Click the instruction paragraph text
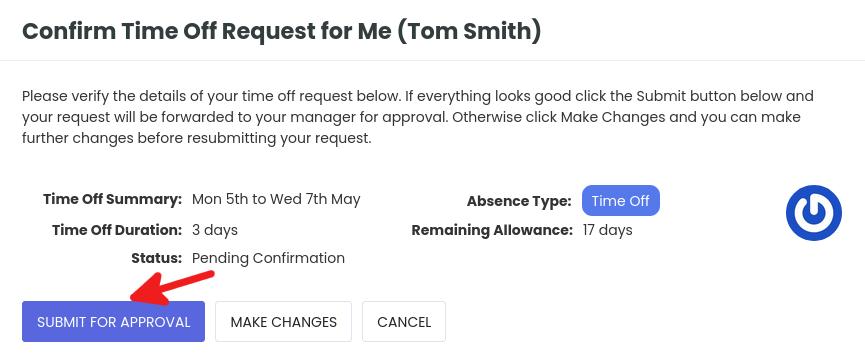The width and height of the screenshot is (865, 362). pos(418,117)
